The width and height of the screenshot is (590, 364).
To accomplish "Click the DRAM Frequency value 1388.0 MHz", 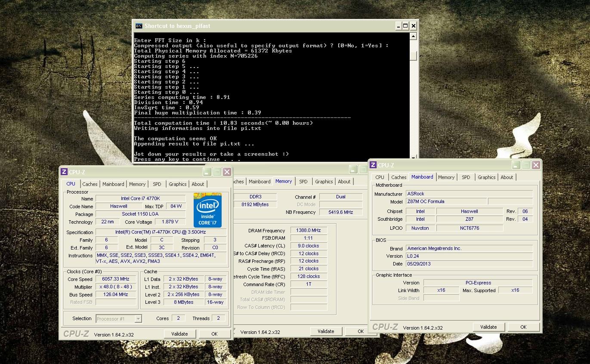I will click(309, 231).
